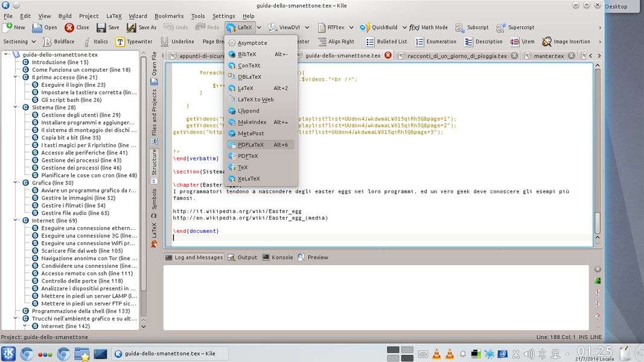This screenshot has height=362, width=644.
Task: Click the structure tree vertical scrollbar
Action: point(144,181)
